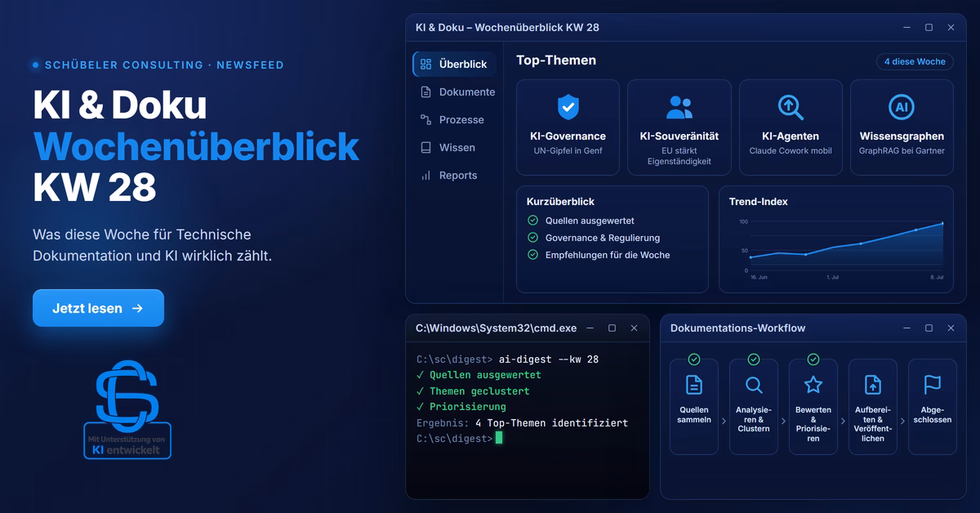Click the Wissen book icon
Screen dimensions: 980x513
(425, 148)
